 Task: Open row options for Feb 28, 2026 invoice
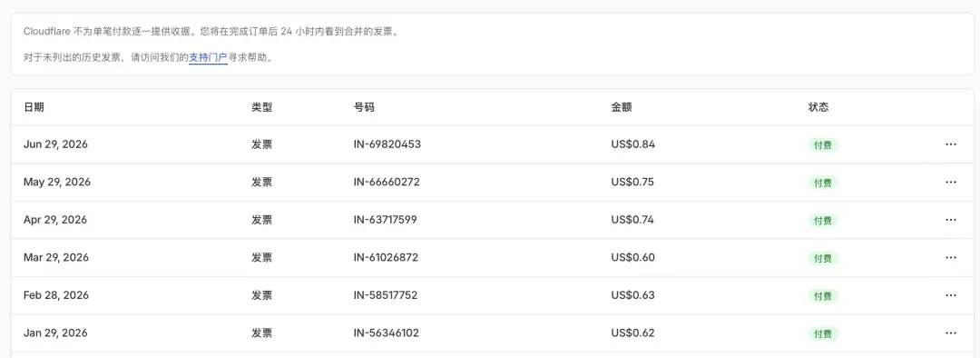[x=951, y=294]
